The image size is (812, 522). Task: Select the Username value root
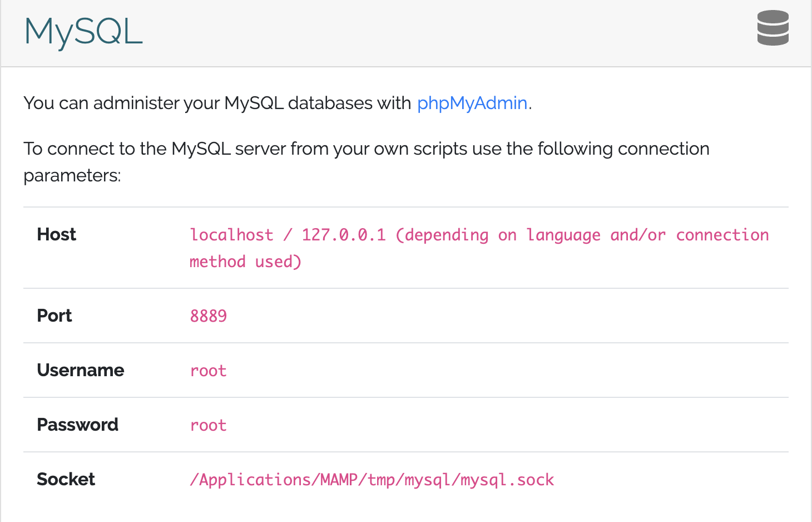(208, 370)
